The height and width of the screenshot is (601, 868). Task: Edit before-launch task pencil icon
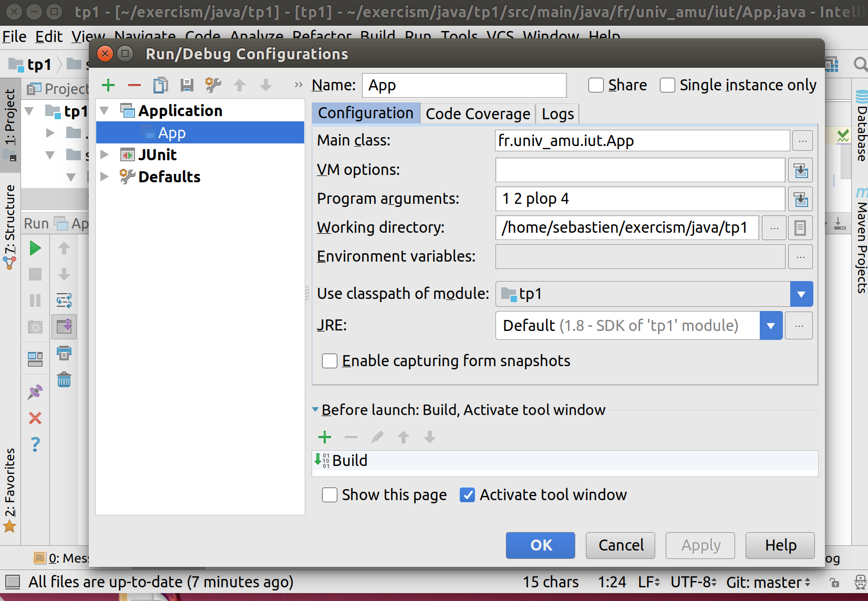click(377, 437)
